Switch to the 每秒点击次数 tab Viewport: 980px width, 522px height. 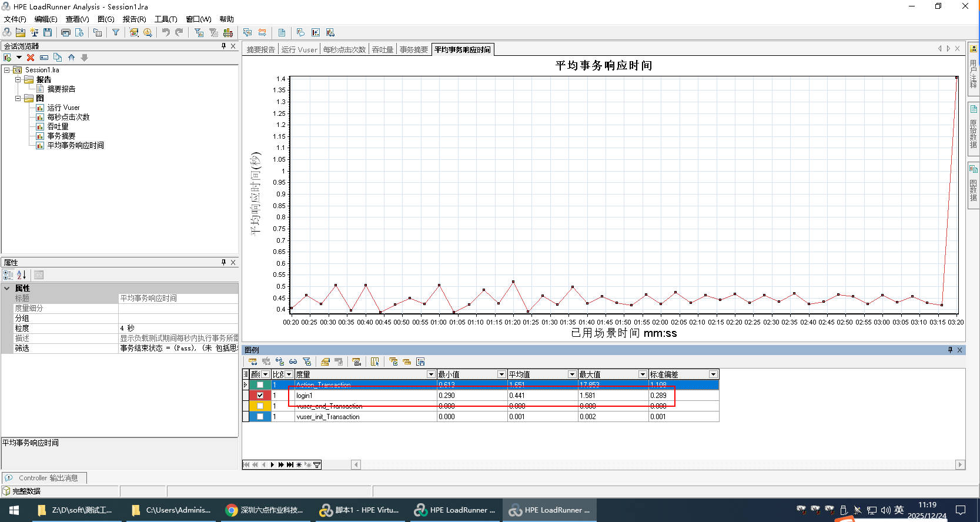pyautogui.click(x=344, y=49)
